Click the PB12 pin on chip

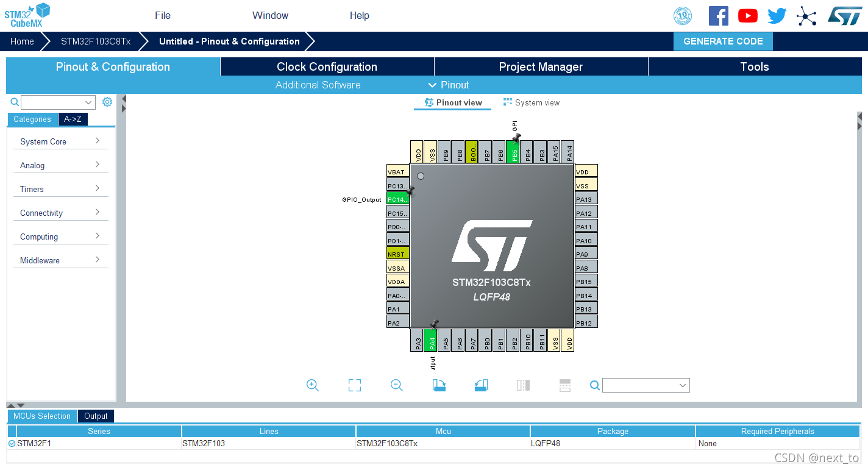pyautogui.click(x=586, y=323)
